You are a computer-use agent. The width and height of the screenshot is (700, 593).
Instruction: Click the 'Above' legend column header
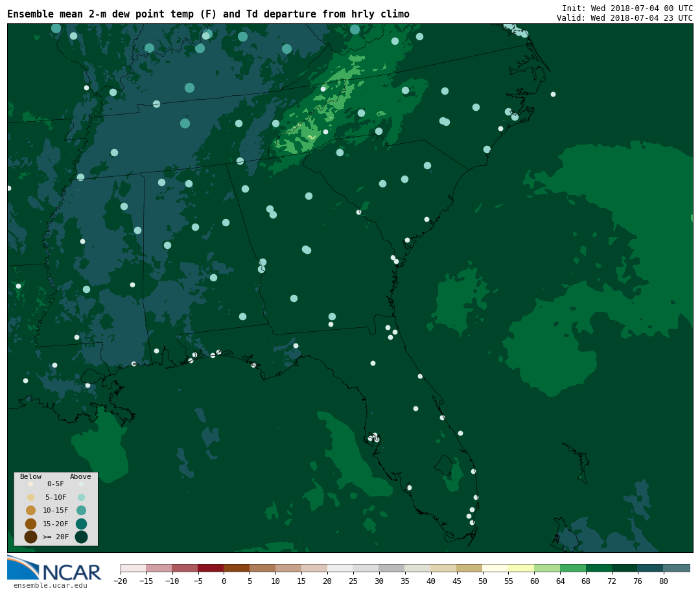pos(80,476)
